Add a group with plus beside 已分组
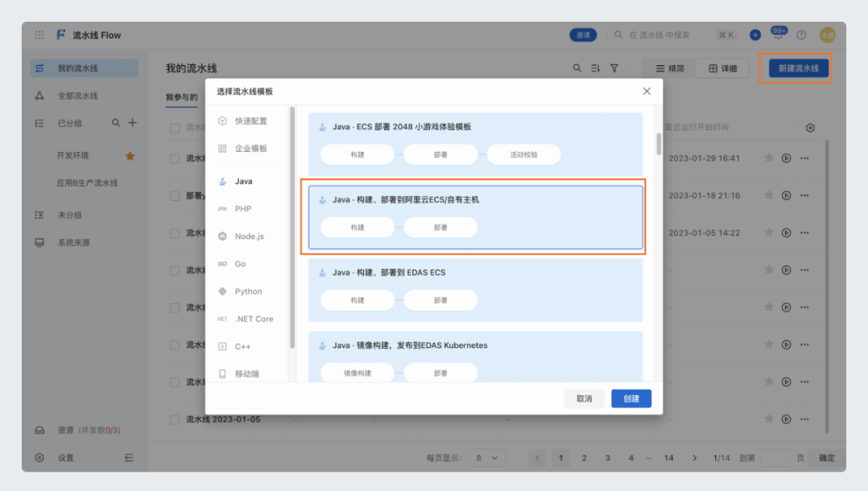868x491 pixels. tap(133, 123)
